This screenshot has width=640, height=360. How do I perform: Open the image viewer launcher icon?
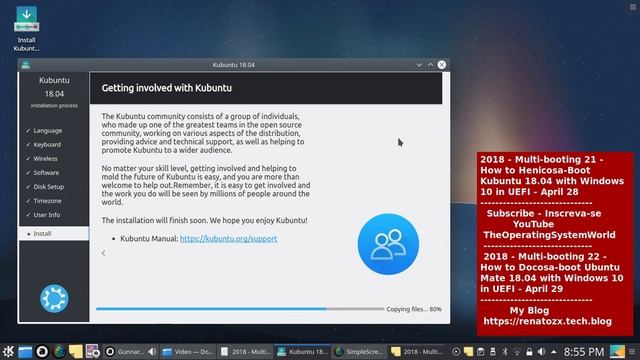pyautogui.click(x=93, y=351)
